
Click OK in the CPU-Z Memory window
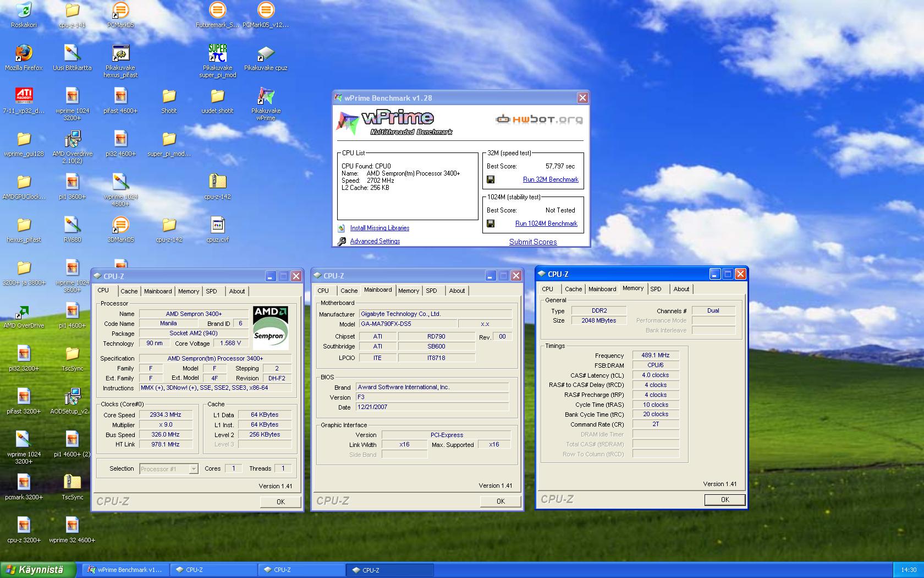click(x=725, y=499)
